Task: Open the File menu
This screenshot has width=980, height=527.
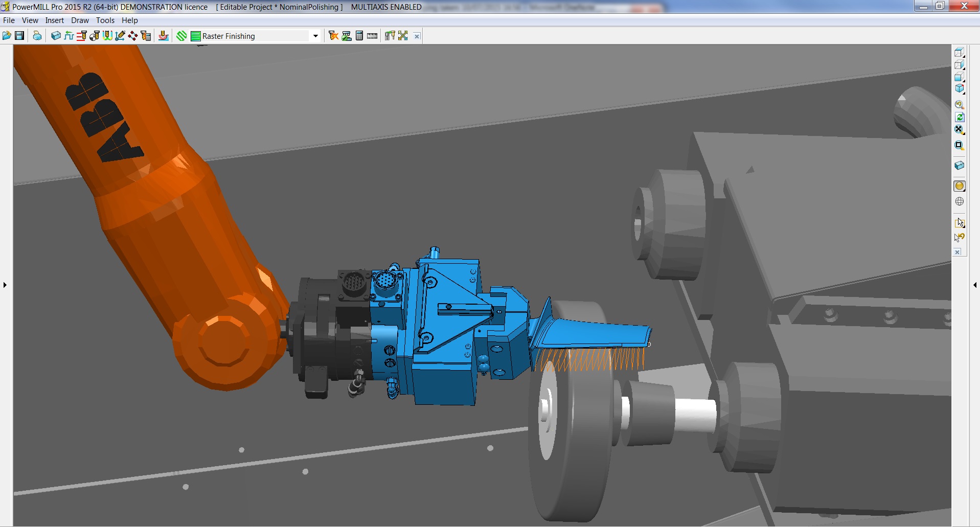Action: click(9, 20)
